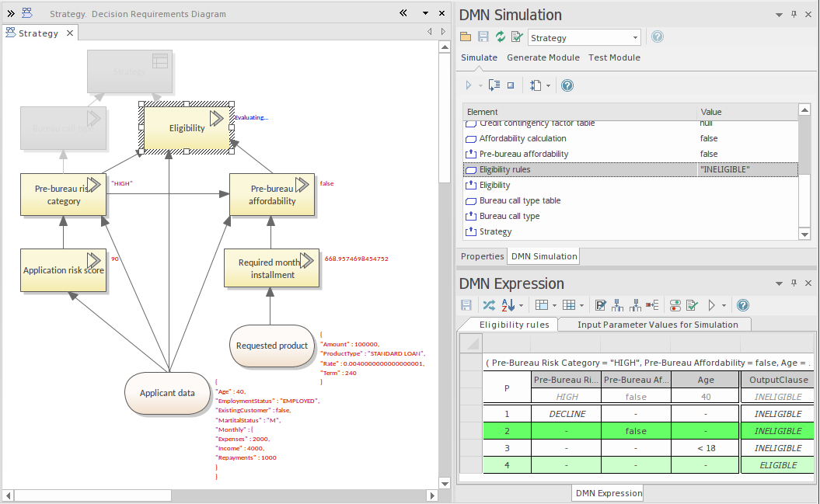Image resolution: width=820 pixels, height=504 pixels.
Task: Switch to the Generate Module tab
Action: (543, 57)
